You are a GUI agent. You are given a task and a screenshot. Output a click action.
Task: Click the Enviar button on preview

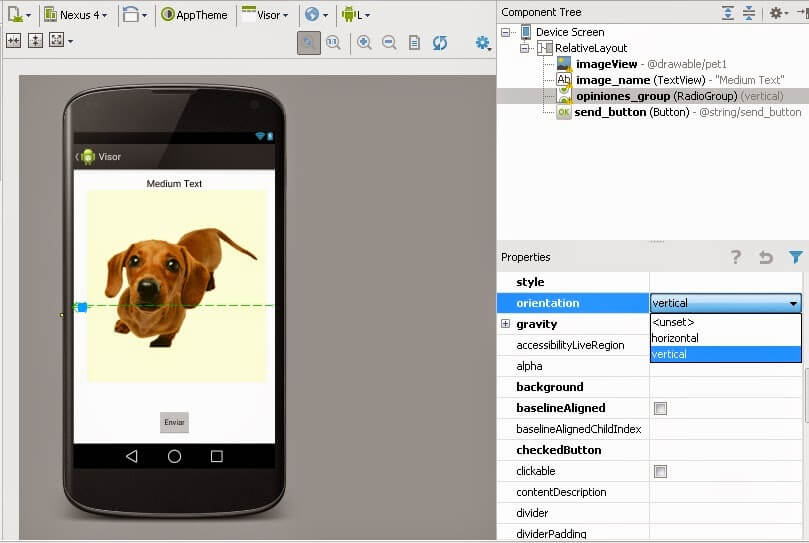[x=174, y=422]
